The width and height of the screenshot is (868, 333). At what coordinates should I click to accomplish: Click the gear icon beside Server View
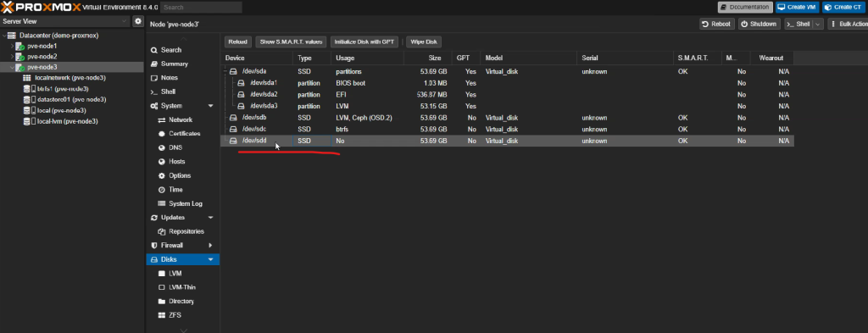tap(138, 21)
